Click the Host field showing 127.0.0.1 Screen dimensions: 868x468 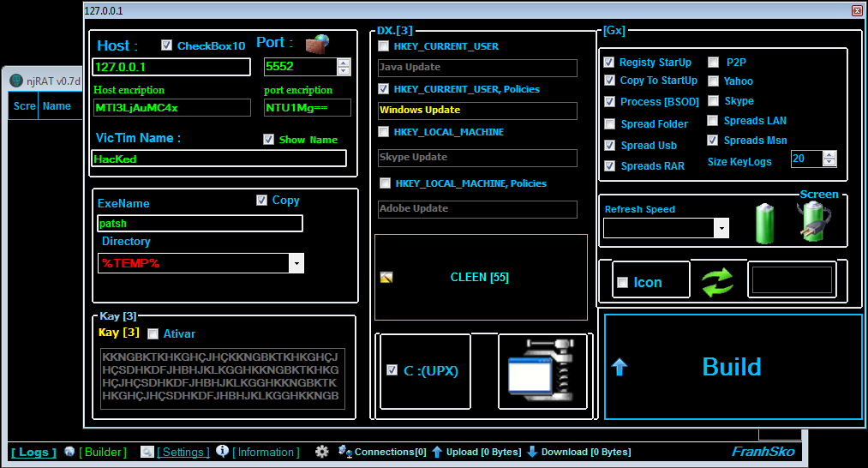(171, 67)
